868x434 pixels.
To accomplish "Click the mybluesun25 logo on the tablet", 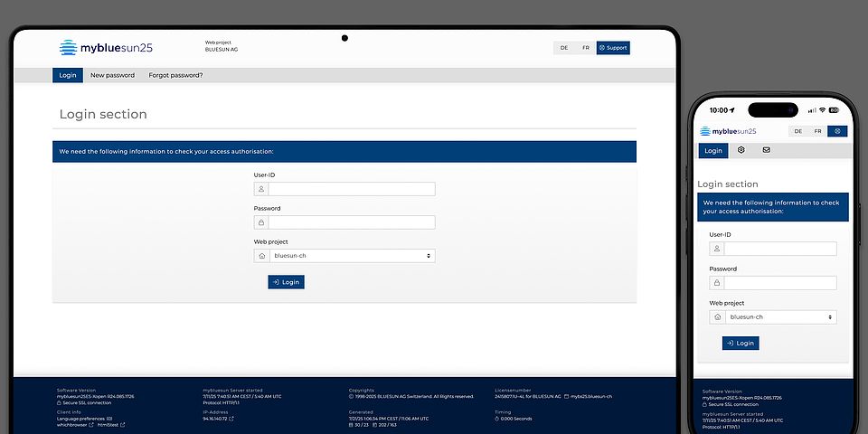I will tap(106, 48).
